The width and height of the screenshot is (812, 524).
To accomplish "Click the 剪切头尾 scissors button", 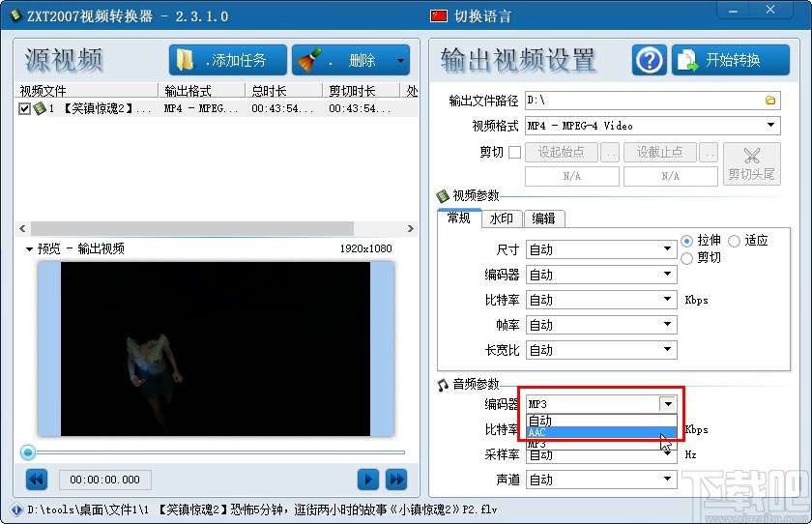I will tap(751, 164).
